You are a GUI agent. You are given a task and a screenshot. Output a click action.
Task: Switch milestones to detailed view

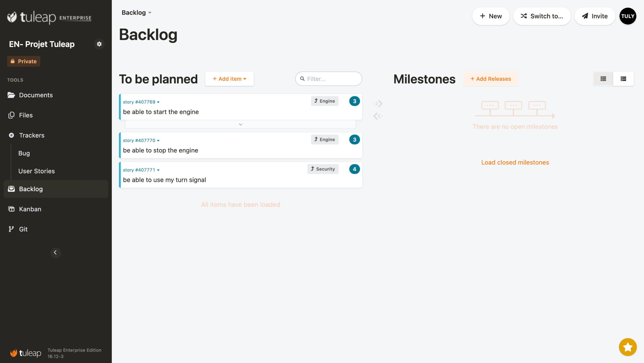(x=623, y=79)
